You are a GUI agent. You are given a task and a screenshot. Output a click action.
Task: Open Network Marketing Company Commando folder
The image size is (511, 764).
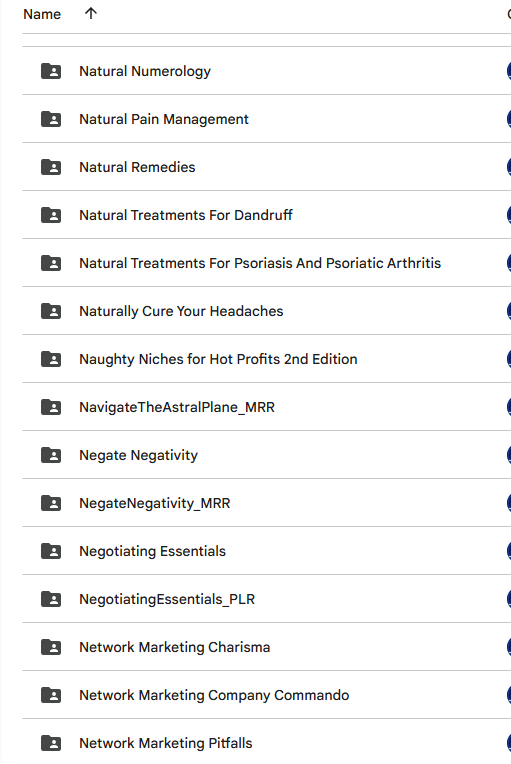coord(214,695)
